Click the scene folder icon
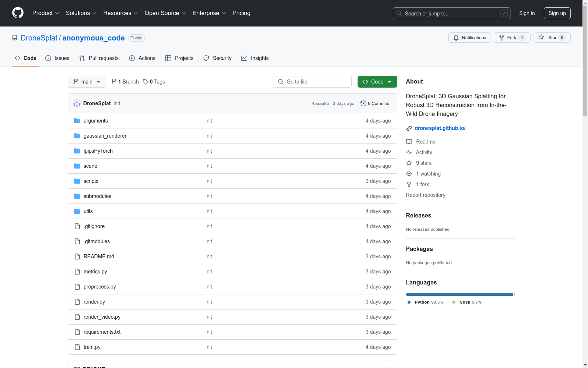588x368 pixels. pyautogui.click(x=77, y=166)
